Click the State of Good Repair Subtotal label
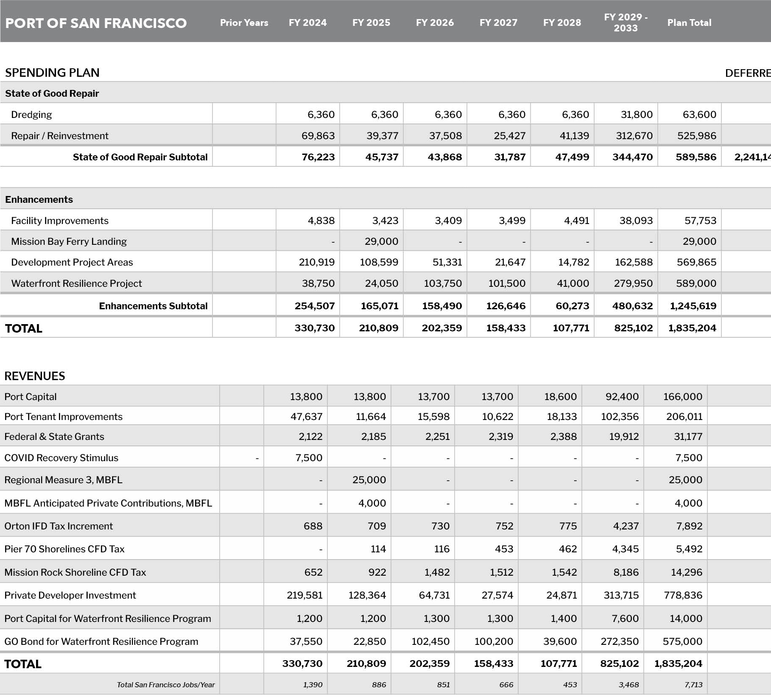This screenshot has width=771, height=700. coord(140,157)
